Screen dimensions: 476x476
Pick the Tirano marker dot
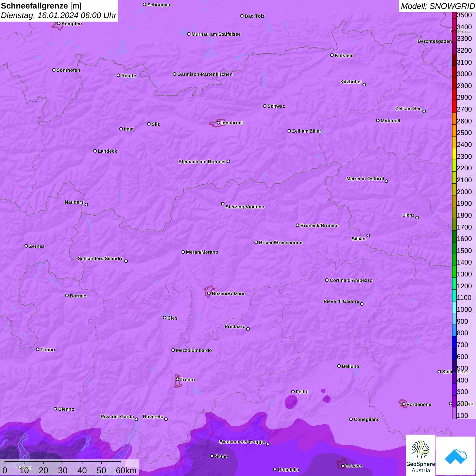(38, 349)
